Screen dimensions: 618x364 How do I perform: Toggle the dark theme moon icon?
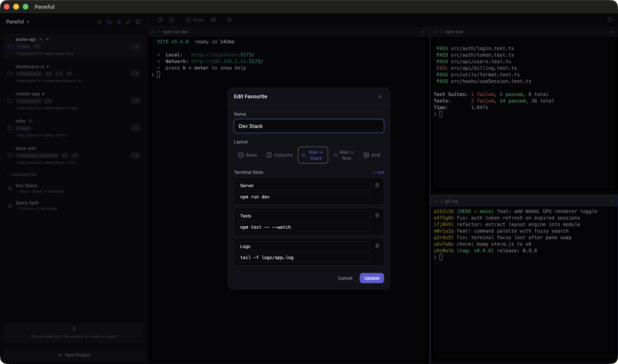coord(100,21)
